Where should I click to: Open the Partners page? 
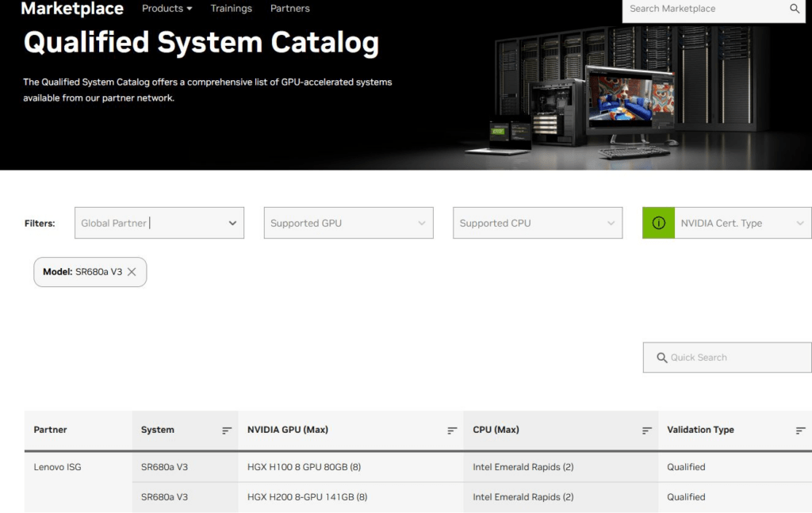pyautogui.click(x=290, y=8)
